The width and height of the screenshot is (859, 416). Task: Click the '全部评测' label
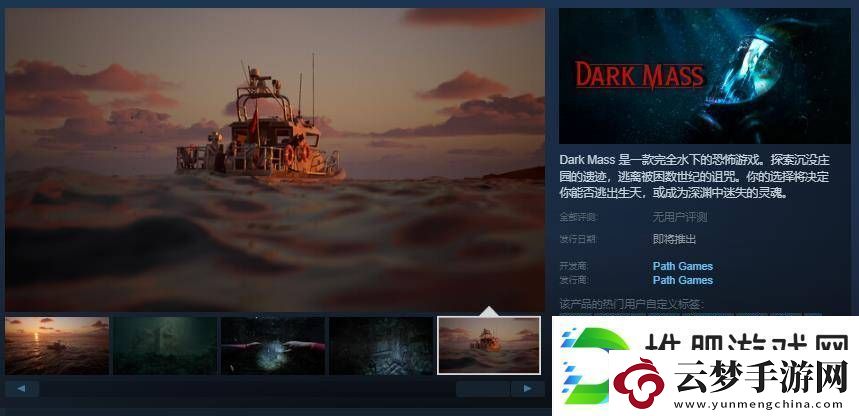[579, 217]
